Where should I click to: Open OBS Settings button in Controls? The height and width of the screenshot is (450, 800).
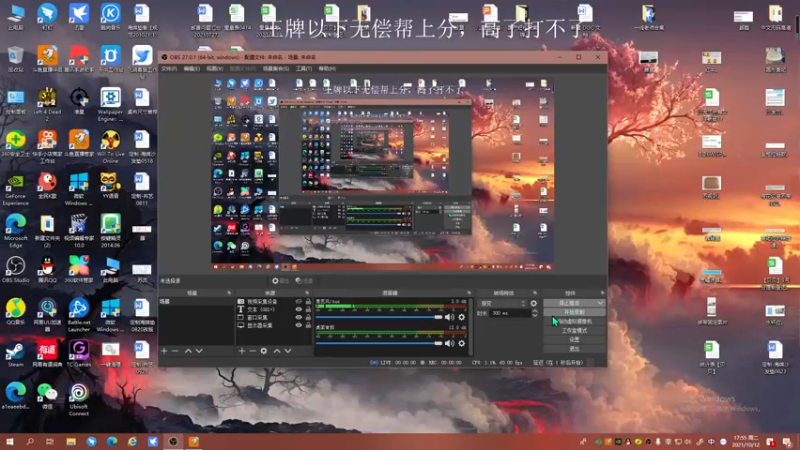coord(574,340)
